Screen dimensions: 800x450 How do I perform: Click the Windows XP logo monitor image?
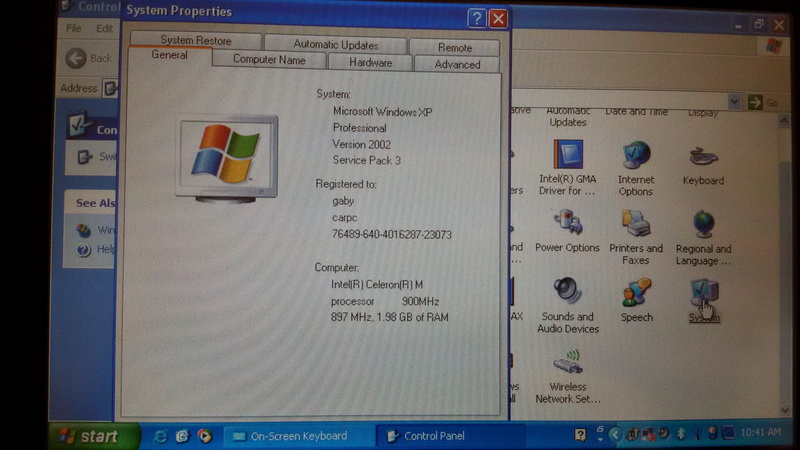pos(228,159)
